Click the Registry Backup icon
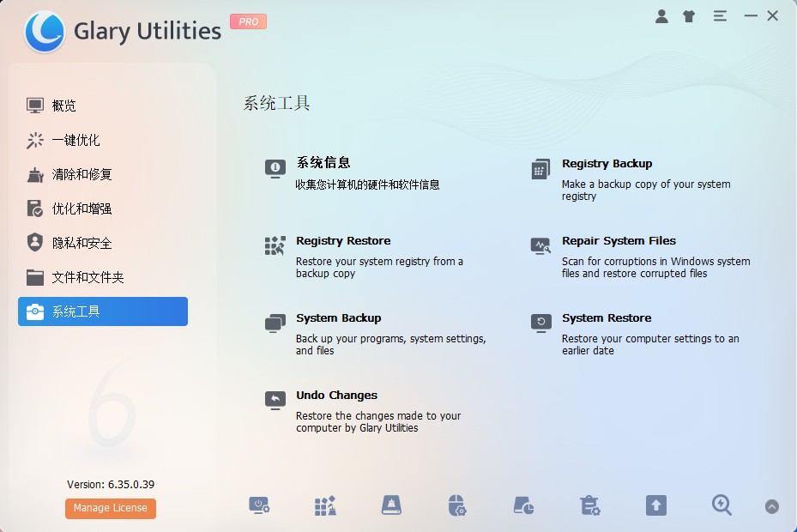The width and height of the screenshot is (797, 532). click(540, 169)
